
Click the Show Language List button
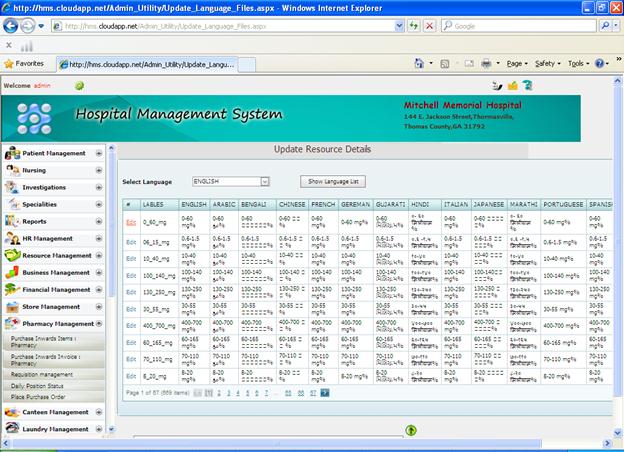tap(335, 182)
